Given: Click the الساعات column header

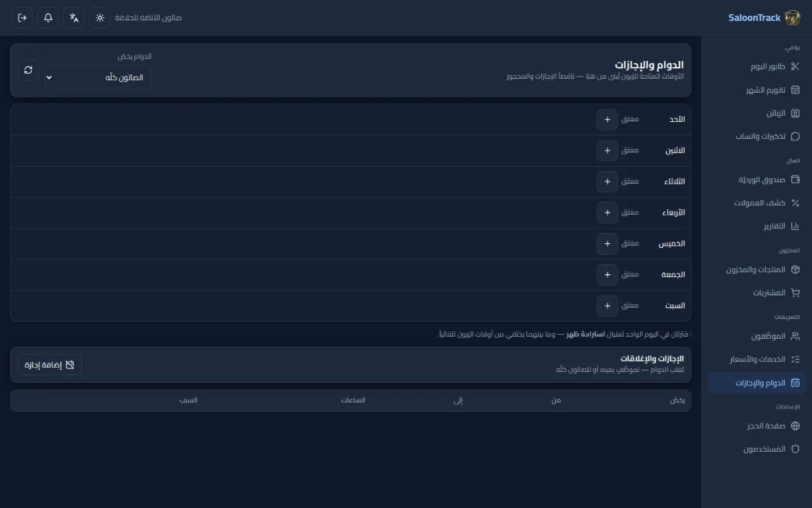Looking at the screenshot, I should pyautogui.click(x=353, y=400).
